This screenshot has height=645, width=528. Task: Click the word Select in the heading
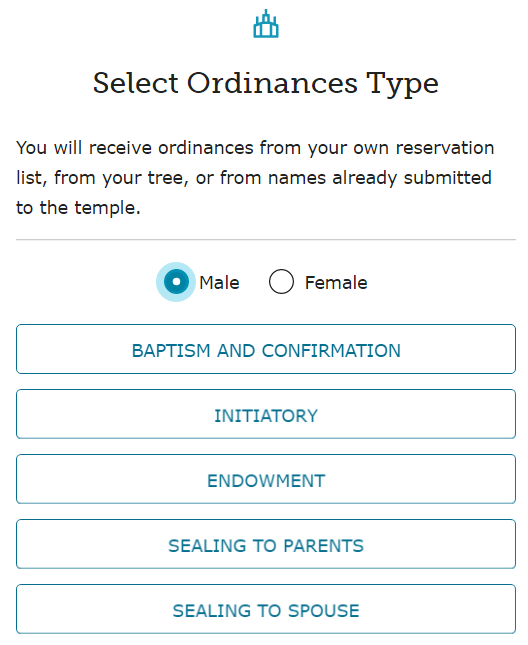[136, 83]
